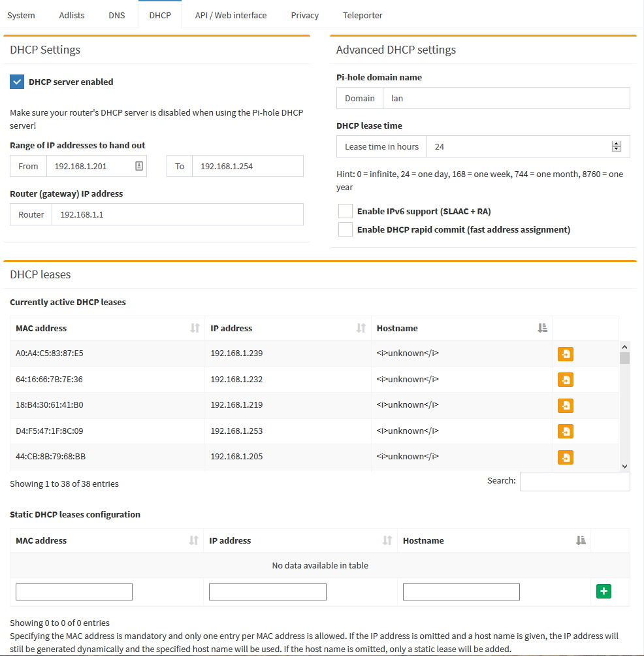Enable IPv6 support (SLAAC + RA)
644x656 pixels.
346,211
